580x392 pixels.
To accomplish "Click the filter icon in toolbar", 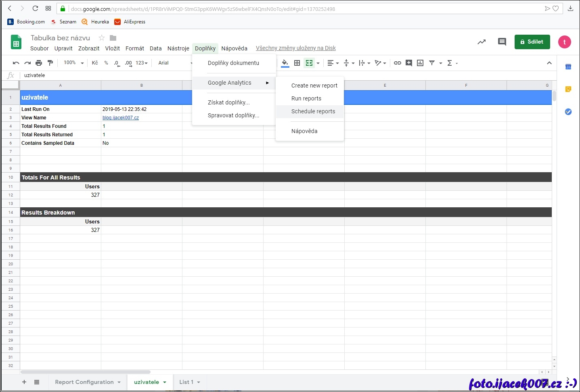I will pos(432,63).
